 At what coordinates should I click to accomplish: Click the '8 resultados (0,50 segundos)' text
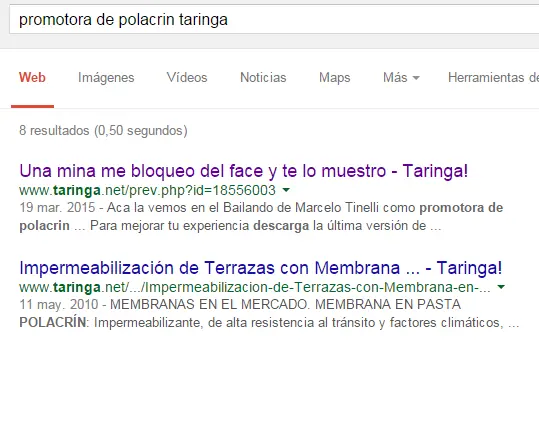pyautogui.click(x=103, y=131)
